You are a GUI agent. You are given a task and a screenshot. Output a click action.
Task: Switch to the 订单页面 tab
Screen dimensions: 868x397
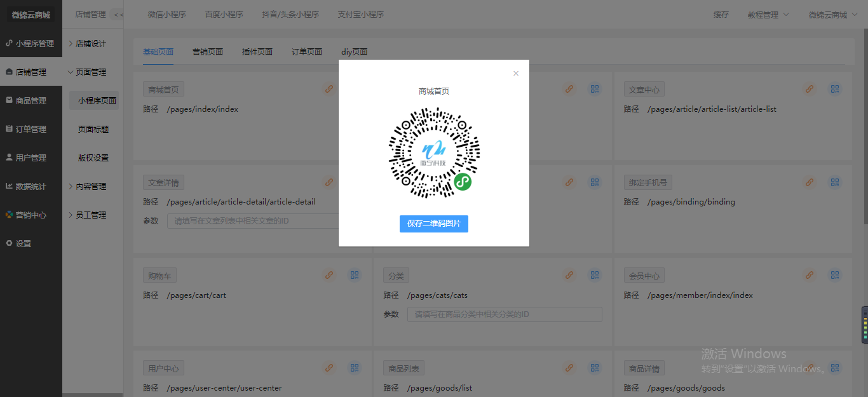coord(307,52)
